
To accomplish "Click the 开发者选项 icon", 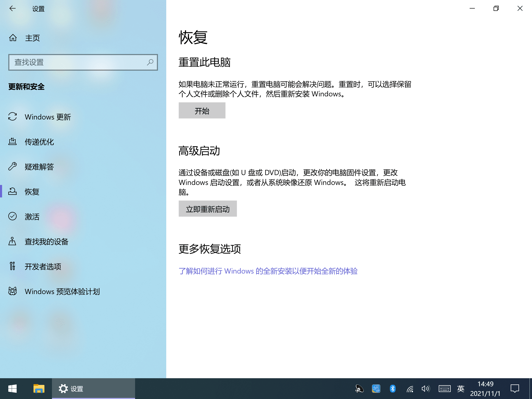I will (x=12, y=266).
